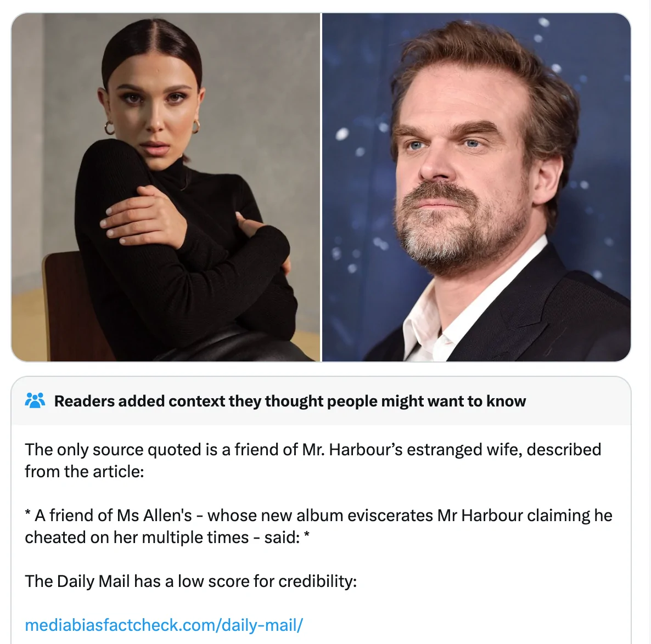This screenshot has height=644, width=651.
Task: Click the gold hoop earring in left photo
Action: coord(109,128)
